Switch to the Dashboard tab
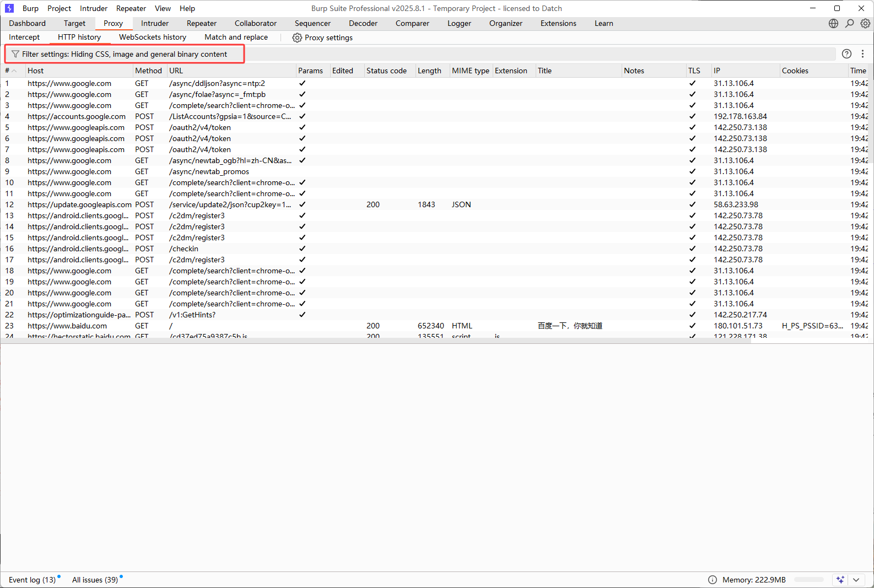Image resolution: width=874 pixels, height=588 pixels. (x=28, y=23)
